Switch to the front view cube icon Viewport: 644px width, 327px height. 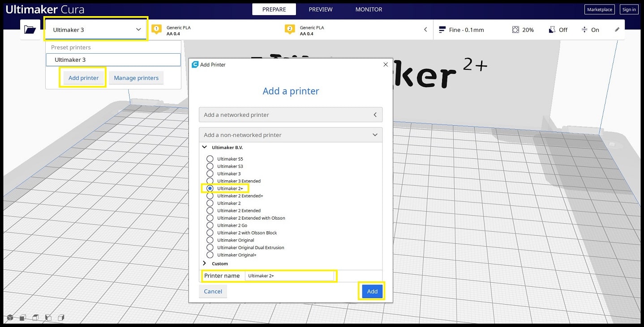point(22,318)
